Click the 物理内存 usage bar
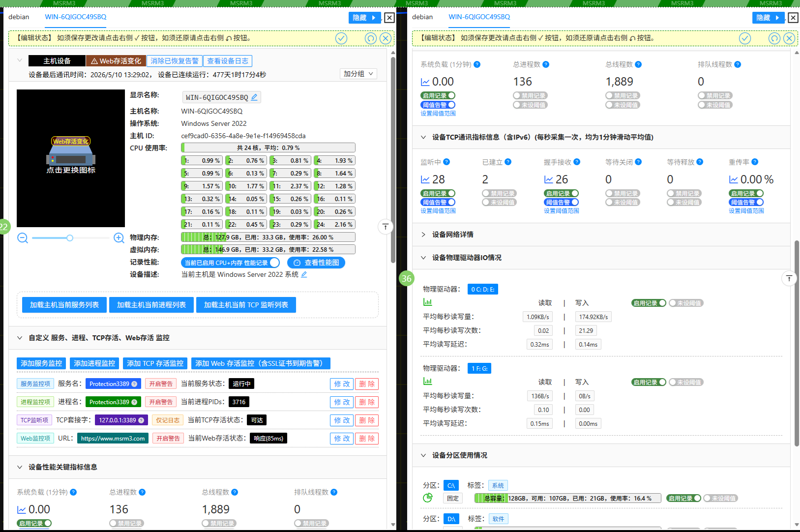This screenshot has width=800, height=532. 268,237
